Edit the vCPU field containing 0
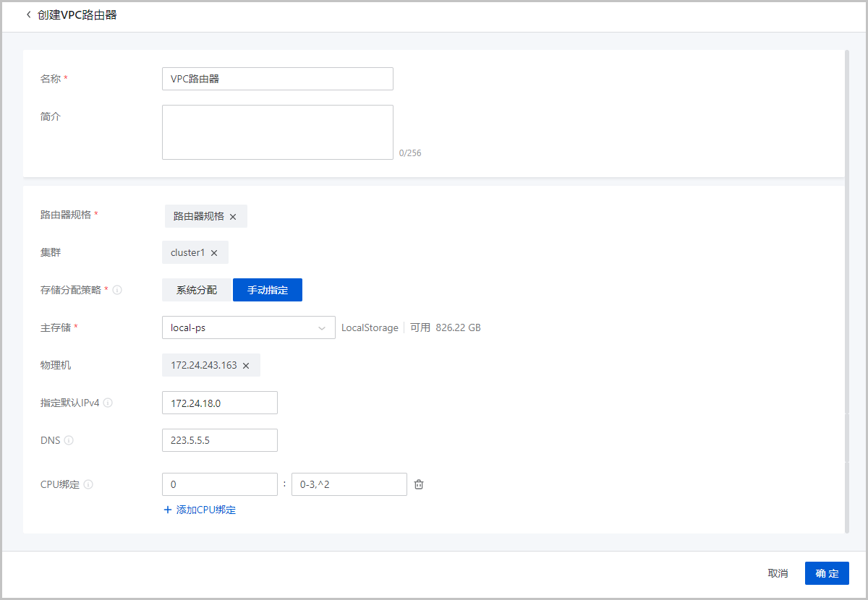 [220, 484]
